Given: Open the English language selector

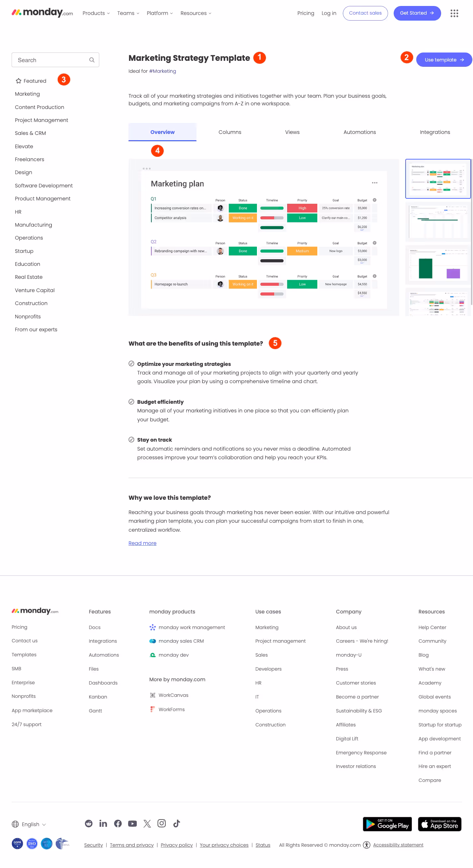Looking at the screenshot, I should point(29,824).
